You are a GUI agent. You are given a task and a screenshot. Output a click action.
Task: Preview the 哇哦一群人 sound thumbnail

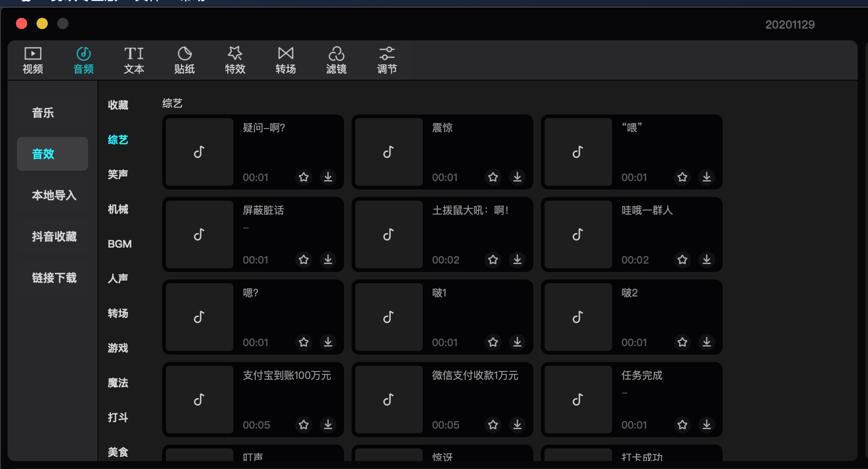tap(578, 234)
